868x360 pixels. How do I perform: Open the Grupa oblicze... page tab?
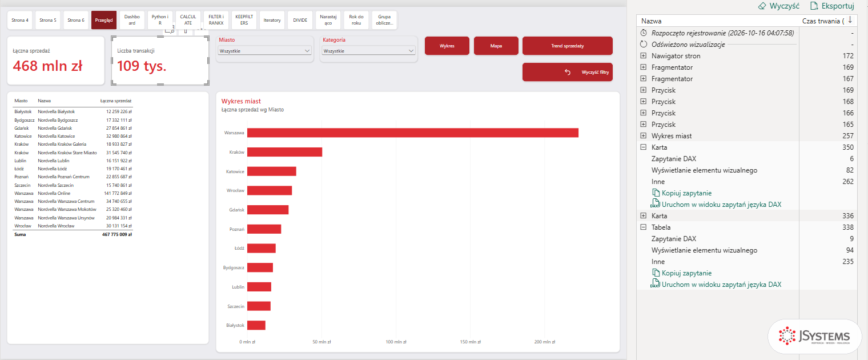(384, 20)
